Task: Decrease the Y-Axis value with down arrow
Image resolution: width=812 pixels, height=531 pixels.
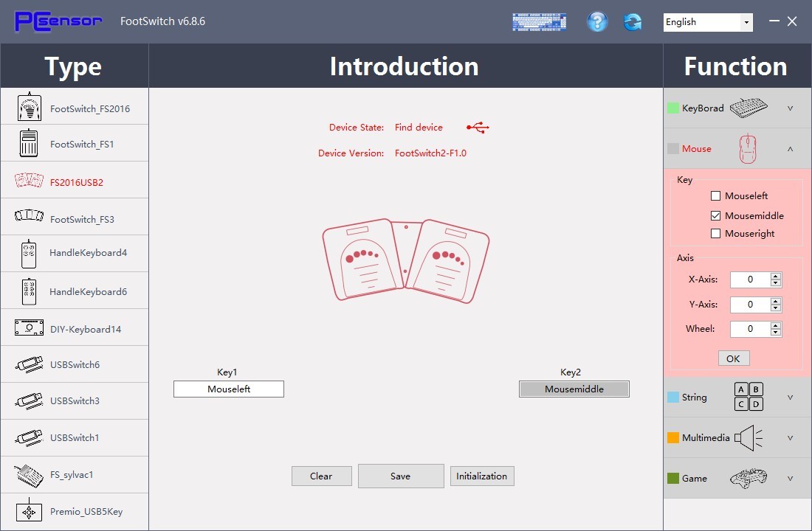Action: 775,308
